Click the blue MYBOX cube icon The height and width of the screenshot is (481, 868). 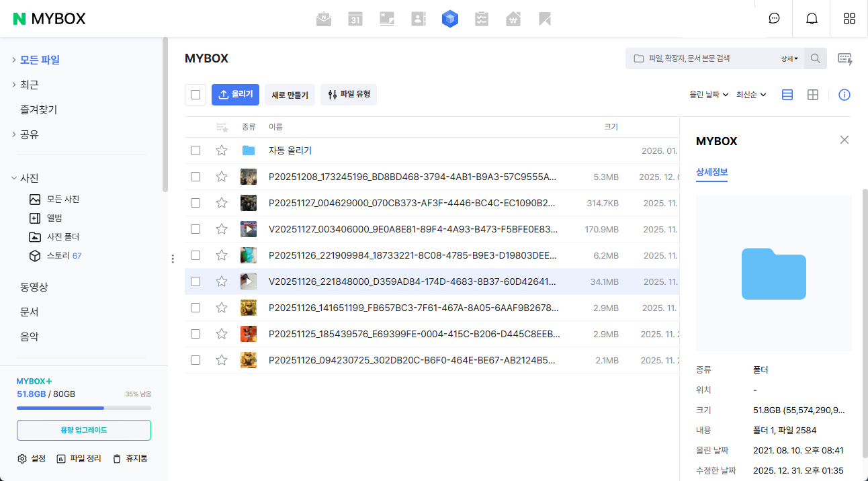[449, 19]
